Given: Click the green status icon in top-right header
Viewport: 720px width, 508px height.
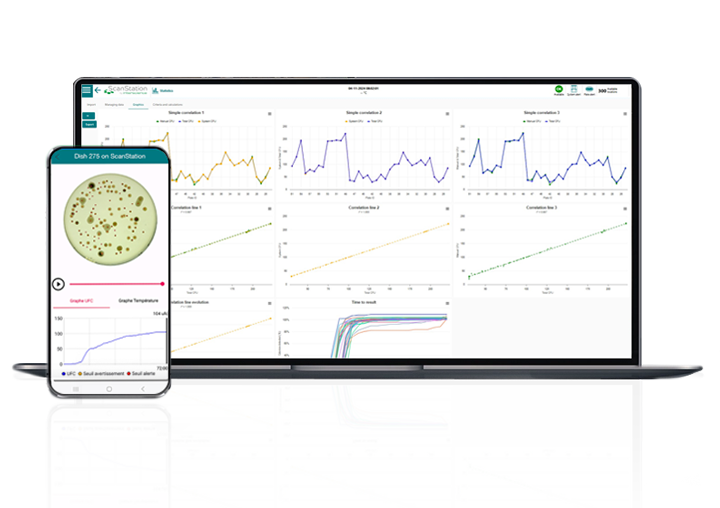Looking at the screenshot, I should pyautogui.click(x=558, y=89).
